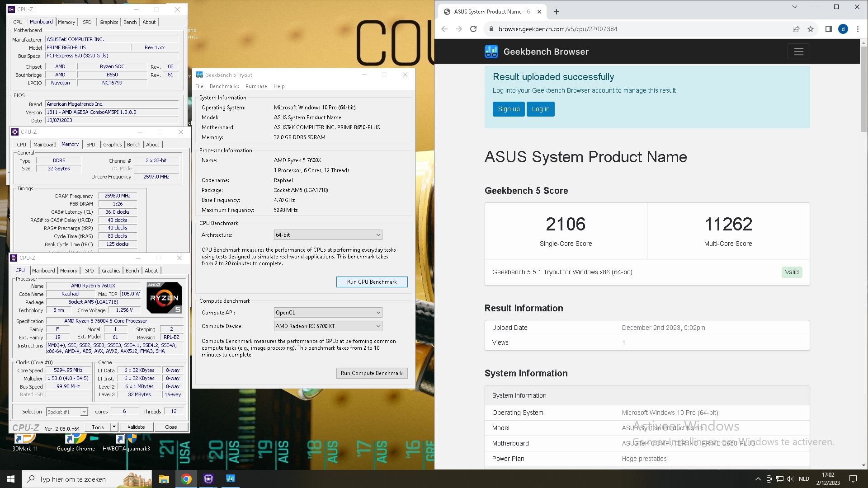Open Architecture 64-bit dropdown

pos(328,235)
